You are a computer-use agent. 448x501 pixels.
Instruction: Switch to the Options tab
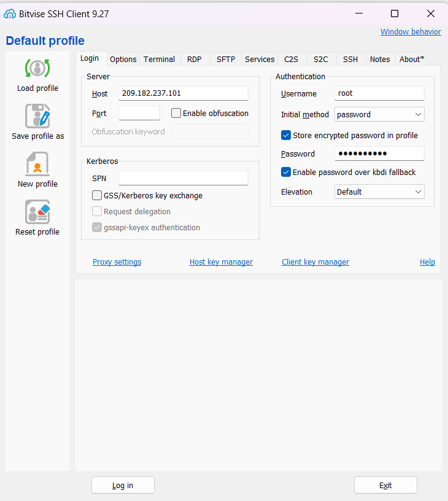coord(123,59)
